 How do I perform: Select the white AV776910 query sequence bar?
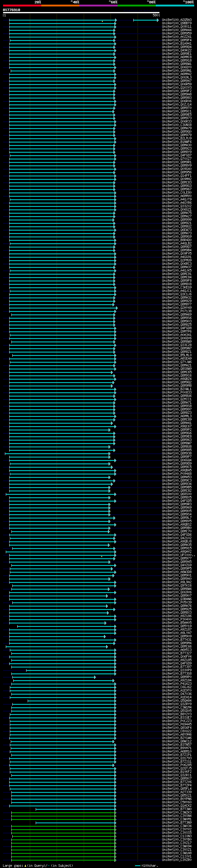coord(81,13)
